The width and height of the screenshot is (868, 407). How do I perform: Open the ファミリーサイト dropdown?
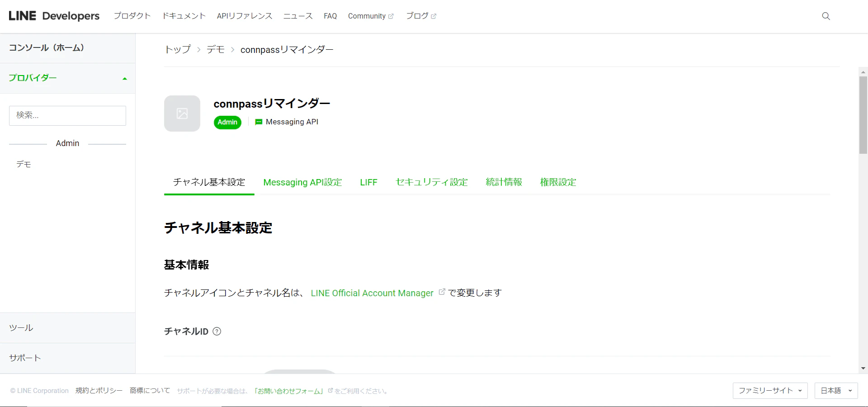[x=770, y=391]
